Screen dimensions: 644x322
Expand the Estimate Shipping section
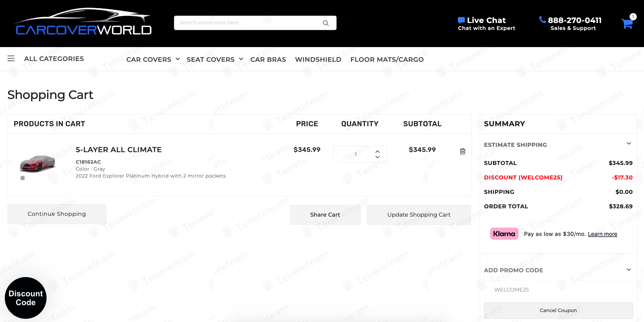click(629, 144)
